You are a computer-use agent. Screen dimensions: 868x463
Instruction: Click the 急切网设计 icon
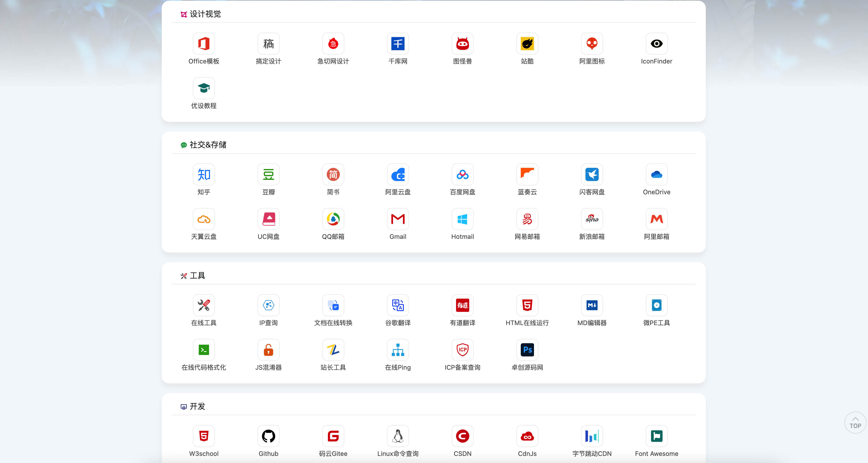[x=333, y=43]
